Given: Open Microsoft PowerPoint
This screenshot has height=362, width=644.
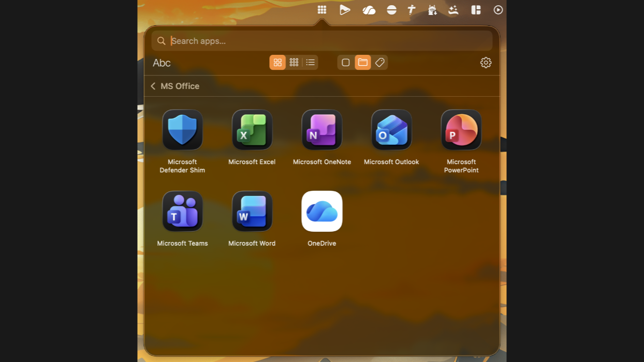Looking at the screenshot, I should click(461, 130).
